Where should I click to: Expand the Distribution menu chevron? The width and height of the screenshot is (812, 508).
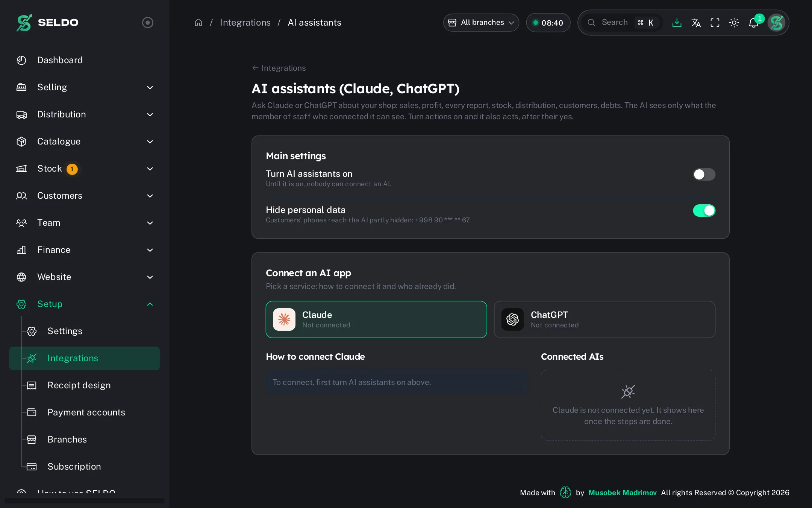pyautogui.click(x=150, y=114)
